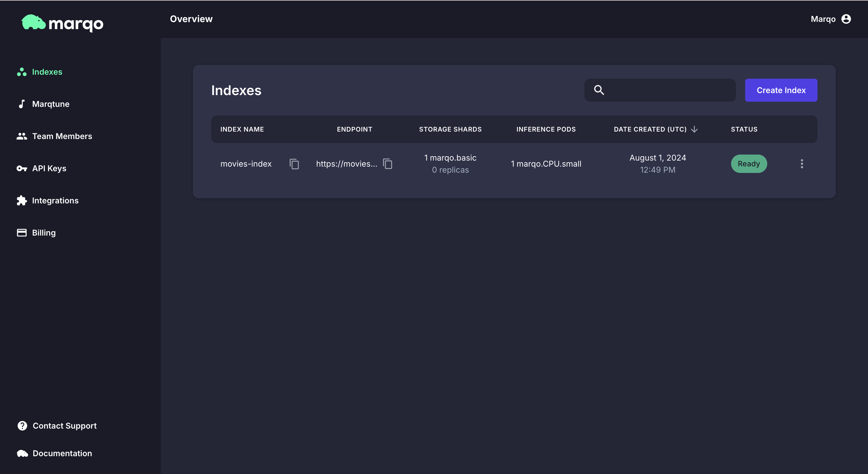Open the Team Members page
The image size is (868, 474).
(62, 136)
